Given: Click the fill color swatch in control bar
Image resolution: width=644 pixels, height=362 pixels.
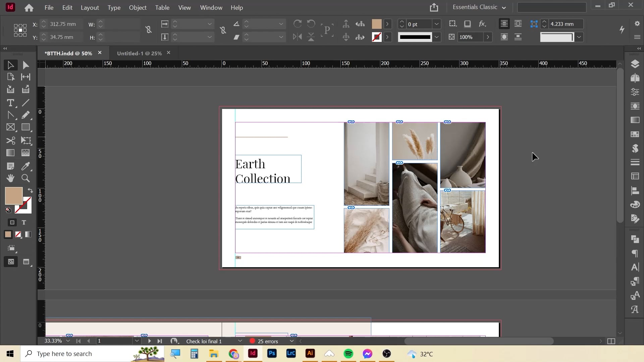Looking at the screenshot, I should [x=377, y=24].
